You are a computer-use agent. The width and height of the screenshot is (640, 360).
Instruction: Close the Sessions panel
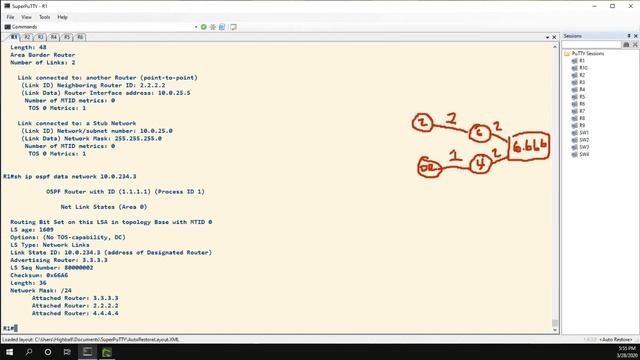tap(636, 36)
